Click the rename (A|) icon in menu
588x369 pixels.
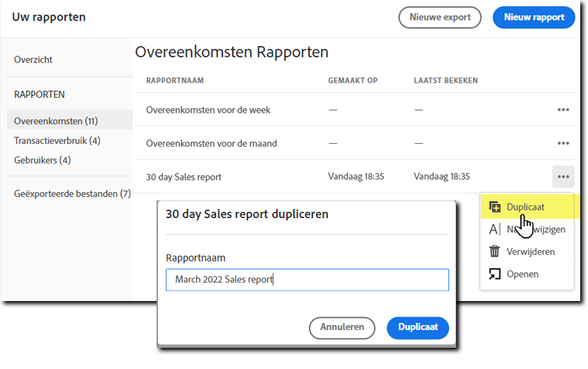tap(494, 229)
